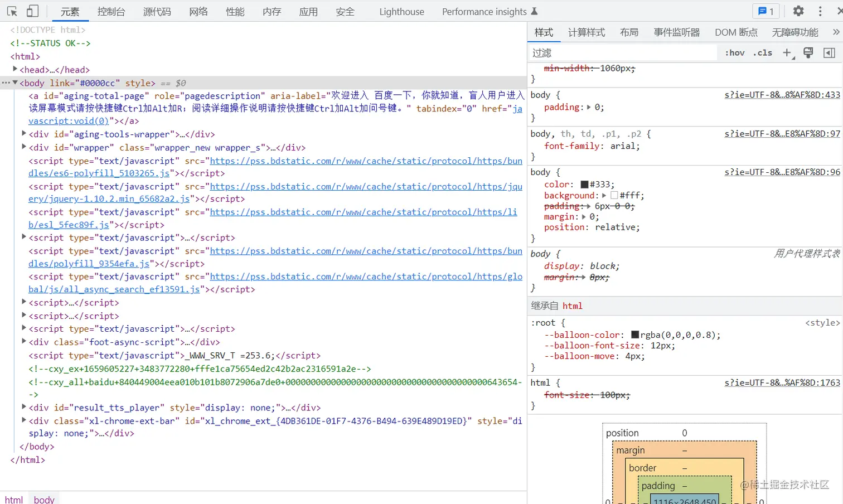Image resolution: width=843 pixels, height=504 pixels.
Task: Activate the inspect element picker icon
Action: pos(12,11)
